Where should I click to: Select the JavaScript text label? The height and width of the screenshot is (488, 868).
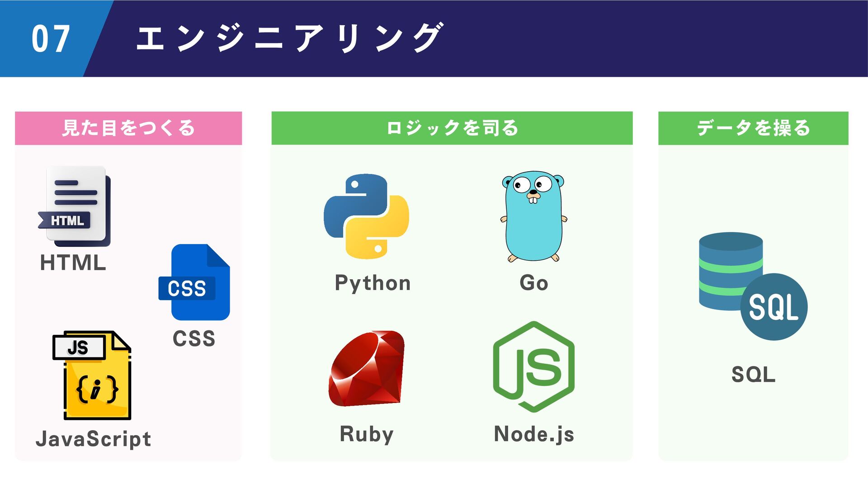click(x=93, y=439)
